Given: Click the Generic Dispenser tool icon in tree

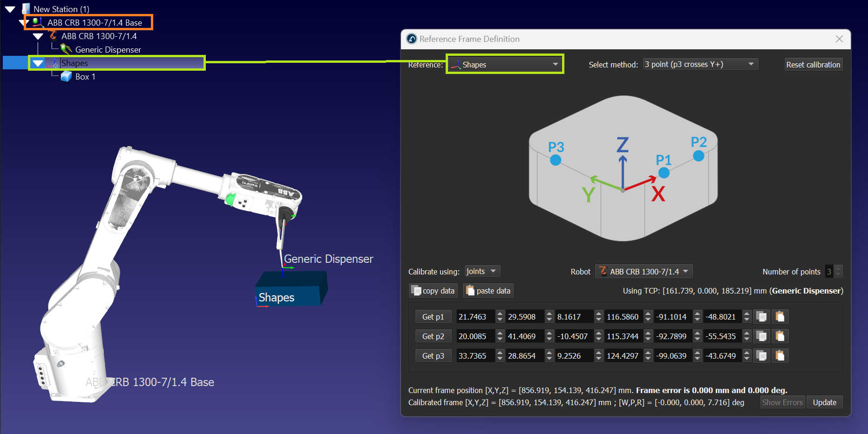Looking at the screenshot, I should 66,49.
